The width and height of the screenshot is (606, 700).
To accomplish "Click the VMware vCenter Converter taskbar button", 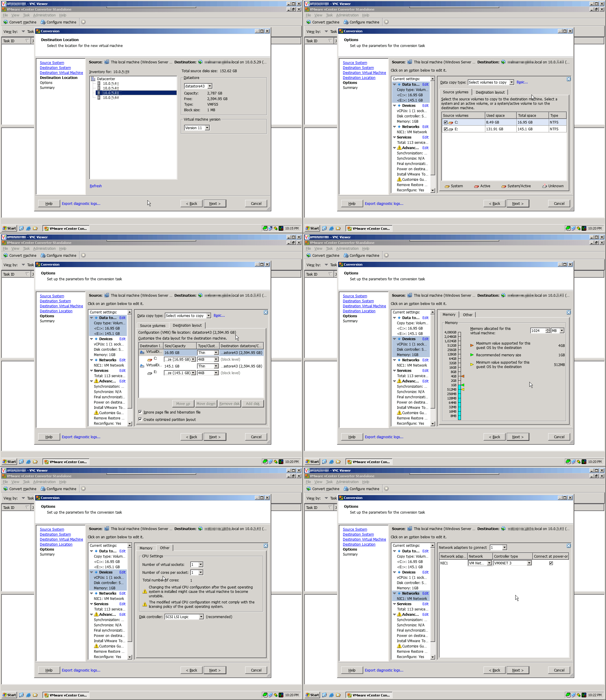I will (66, 228).
